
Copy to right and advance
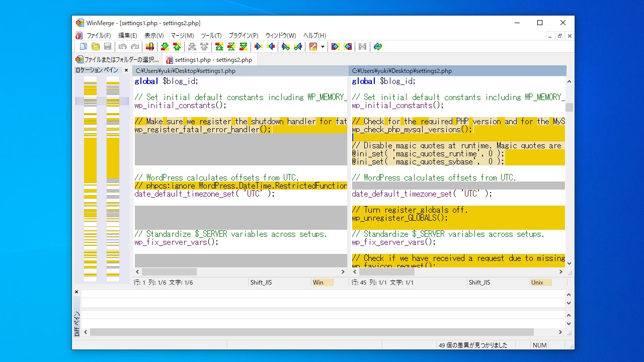tap(286, 47)
